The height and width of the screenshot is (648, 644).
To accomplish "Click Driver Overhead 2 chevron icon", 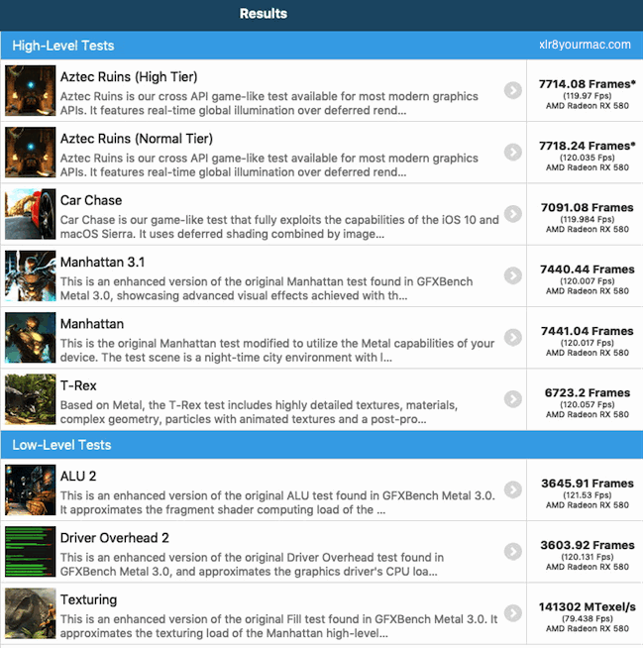I will coord(513,551).
